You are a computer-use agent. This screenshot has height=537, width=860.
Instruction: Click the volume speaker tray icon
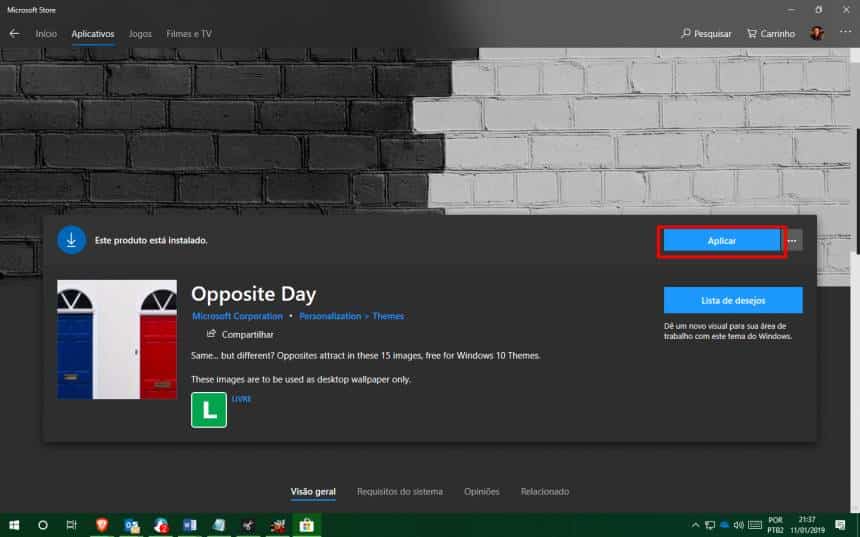pos(739,525)
